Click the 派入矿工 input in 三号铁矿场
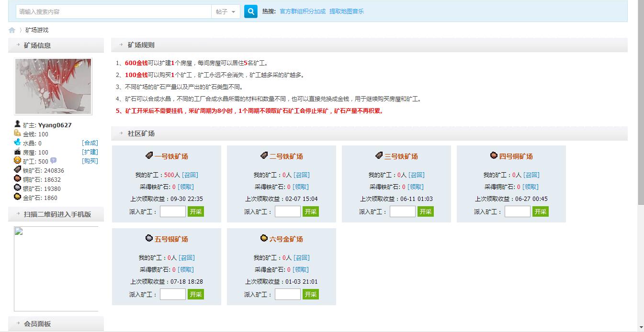Screen dimensions: 644x332 402,211
